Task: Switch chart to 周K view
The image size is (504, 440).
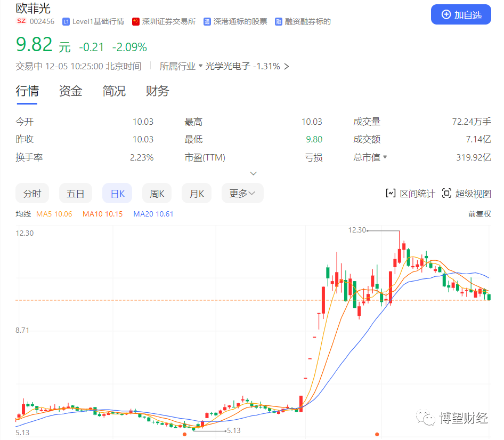Action: 157,194
